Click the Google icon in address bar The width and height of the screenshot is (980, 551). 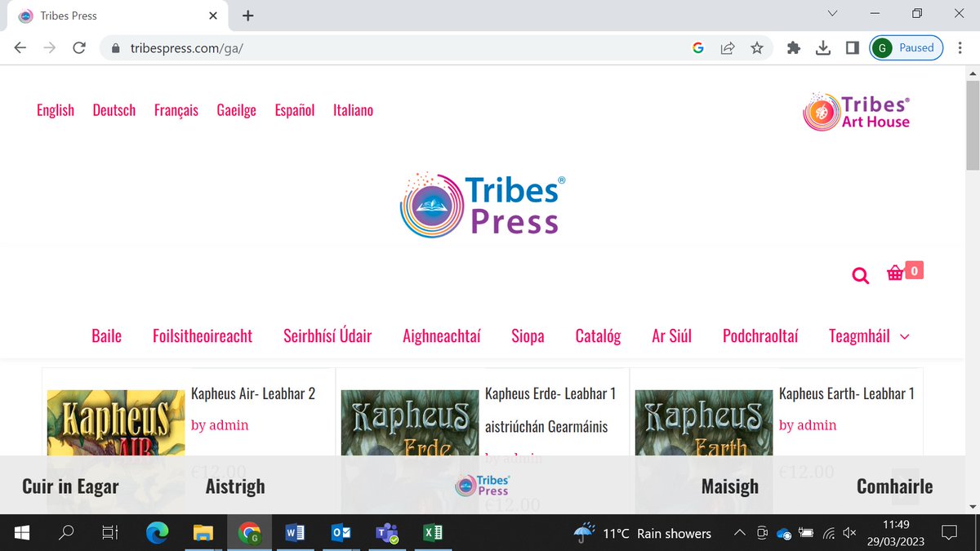[x=697, y=48]
